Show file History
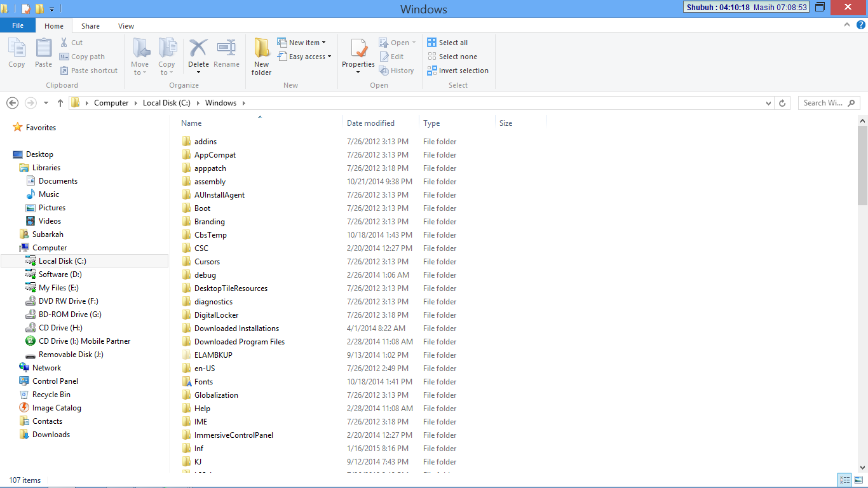868x488 pixels. (397, 71)
